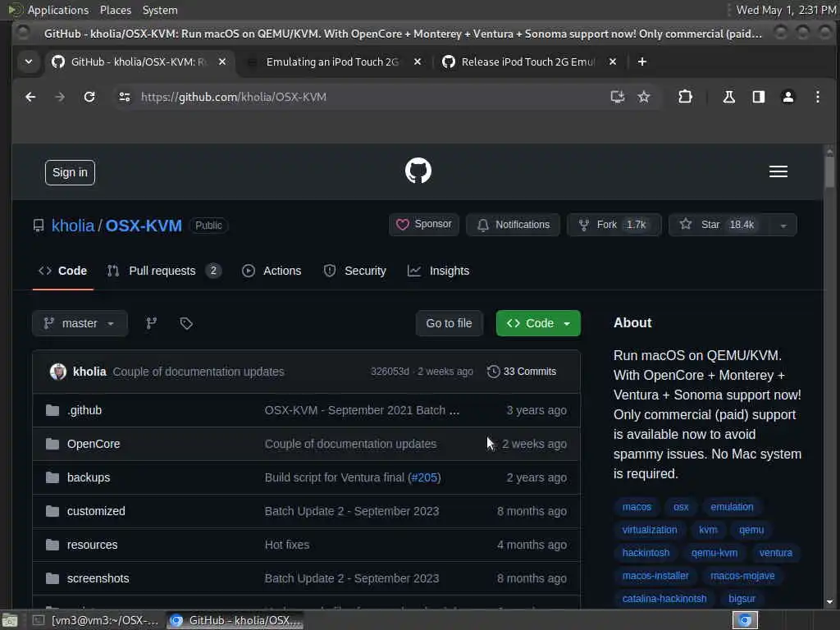View site information icon in address bar
Viewport: 840px width, 630px height.
pyautogui.click(x=125, y=97)
